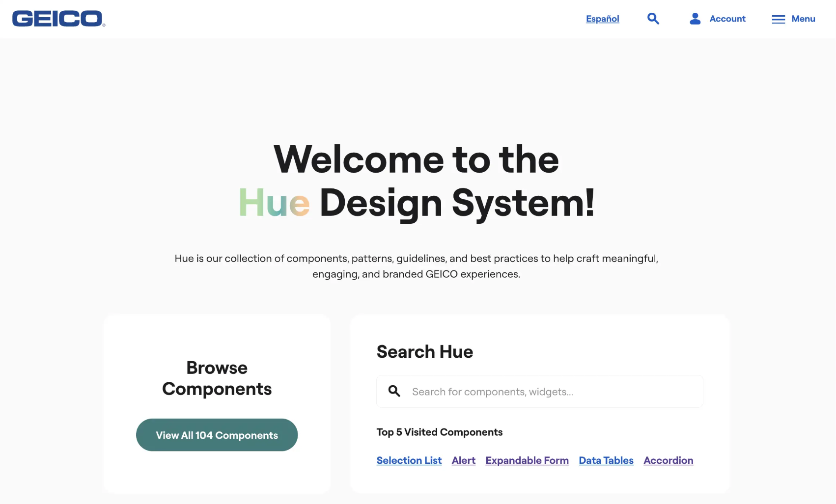Click magnifier icon inside Search Hue field
Viewport: 836px width, 504px height.
pos(394,391)
